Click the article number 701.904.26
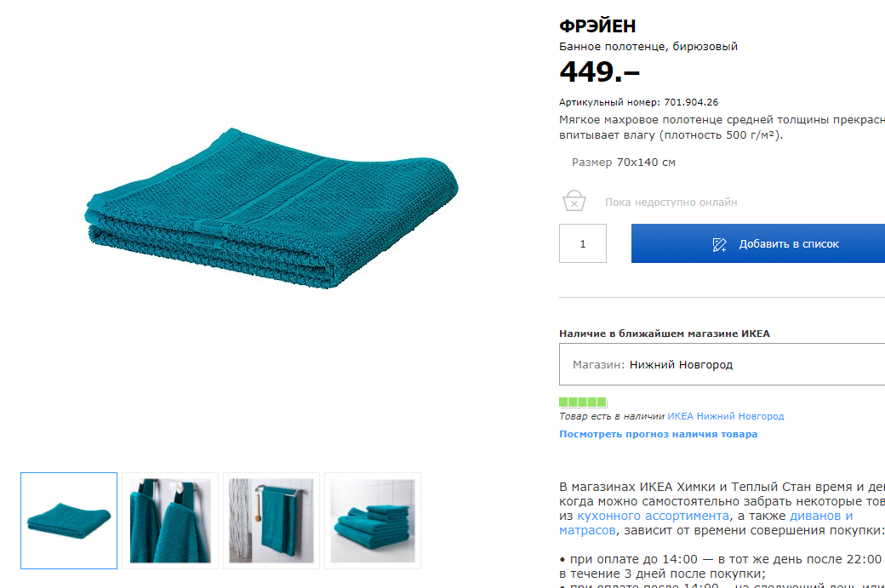This screenshot has height=588, width=885. coord(691,102)
